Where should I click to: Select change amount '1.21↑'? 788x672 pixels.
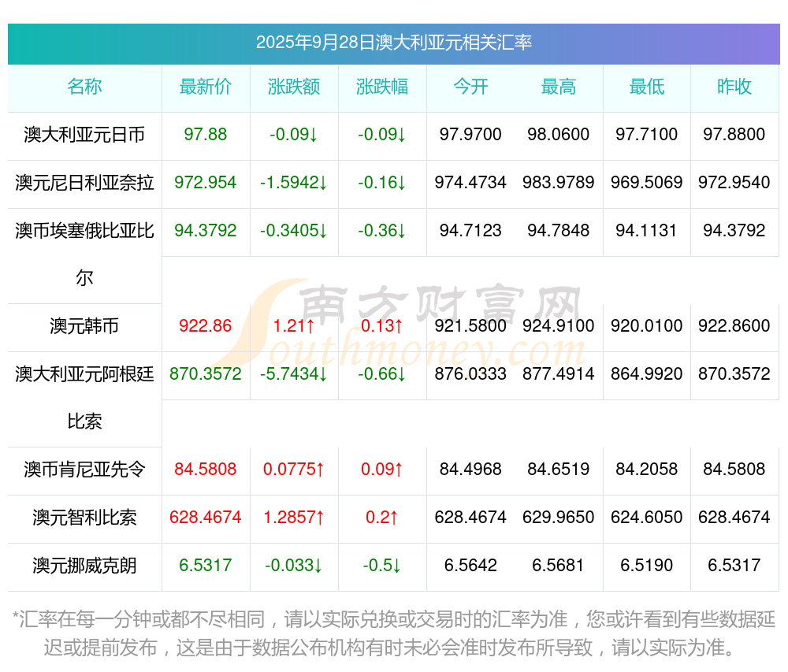pos(294,326)
